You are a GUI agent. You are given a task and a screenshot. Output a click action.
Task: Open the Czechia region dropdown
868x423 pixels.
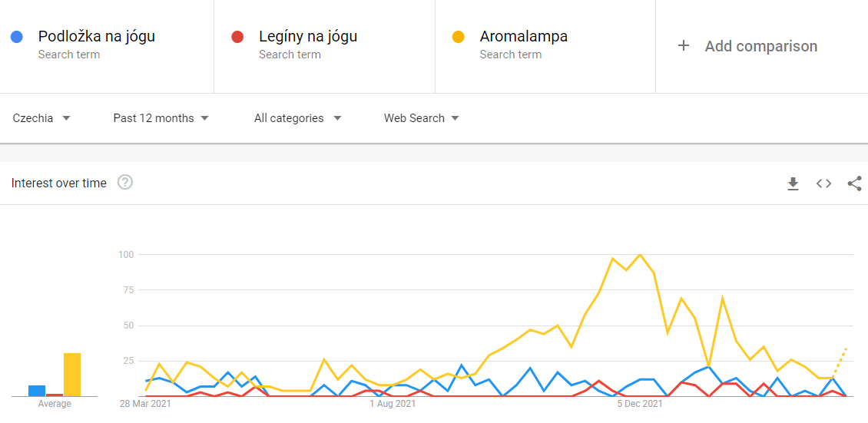pos(41,118)
